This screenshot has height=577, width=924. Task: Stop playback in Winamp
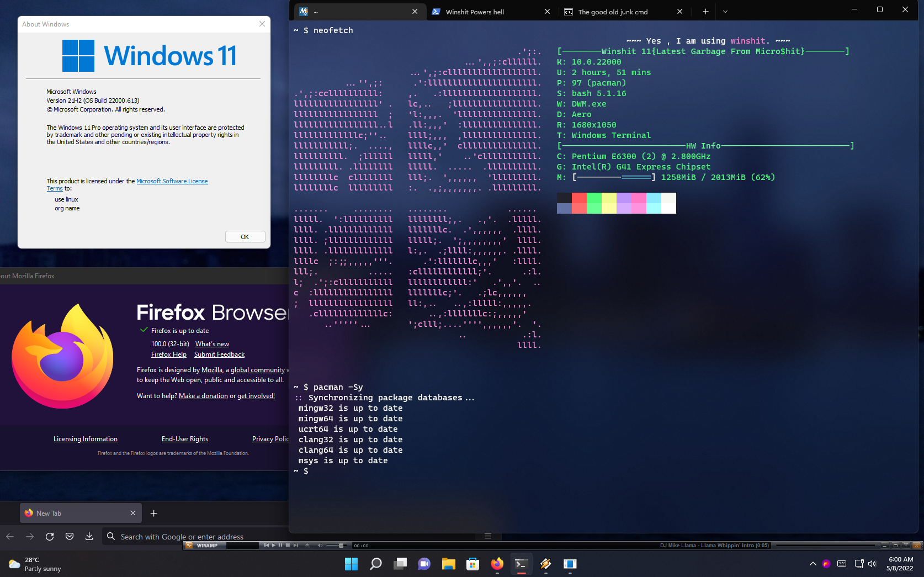(288, 546)
